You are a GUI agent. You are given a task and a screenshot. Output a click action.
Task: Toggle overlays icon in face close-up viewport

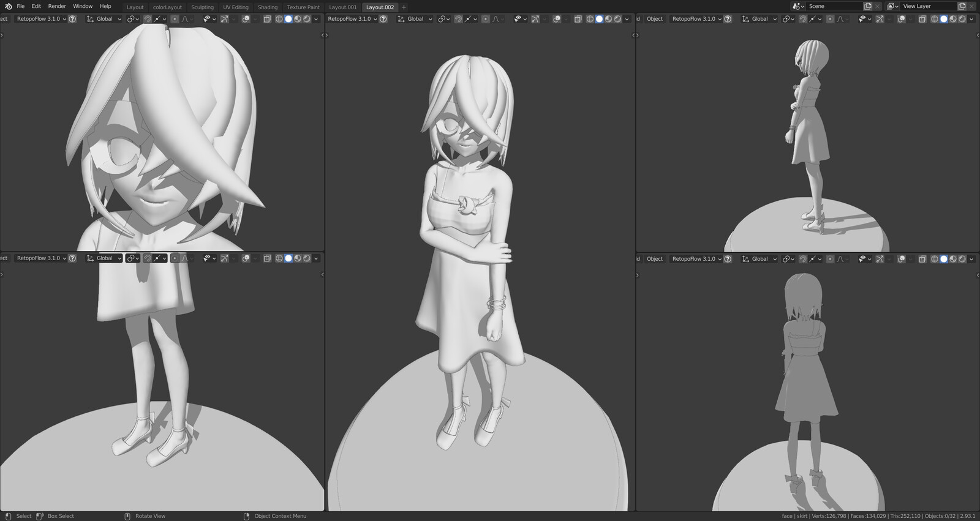point(246,19)
